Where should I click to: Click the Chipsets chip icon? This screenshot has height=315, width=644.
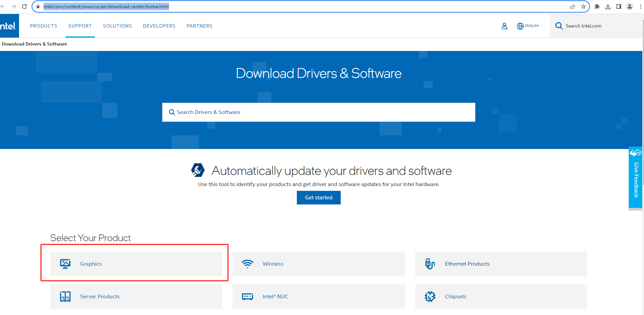(430, 297)
